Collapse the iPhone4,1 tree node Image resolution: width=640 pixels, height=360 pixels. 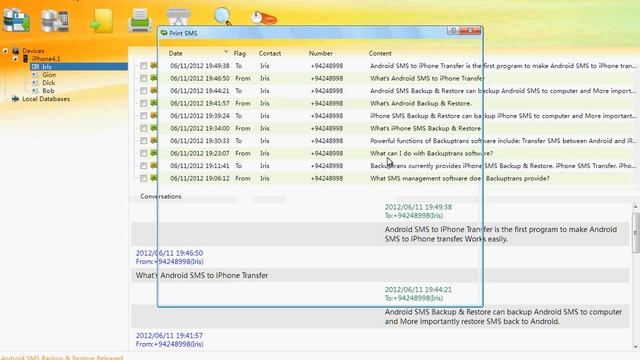tap(15, 59)
